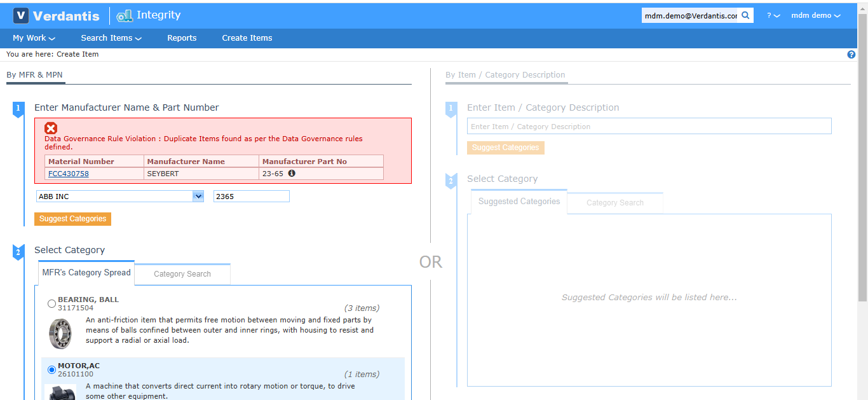This screenshot has height=400, width=868.
Task: Dismiss the Data Governance error red X icon
Action: click(51, 128)
